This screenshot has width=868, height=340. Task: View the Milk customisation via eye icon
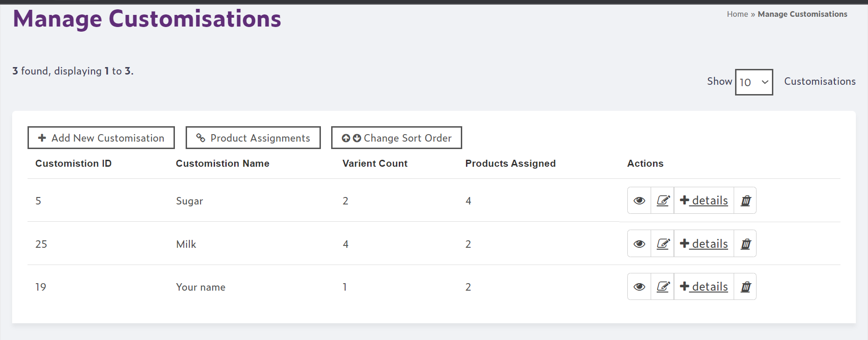pyautogui.click(x=639, y=244)
